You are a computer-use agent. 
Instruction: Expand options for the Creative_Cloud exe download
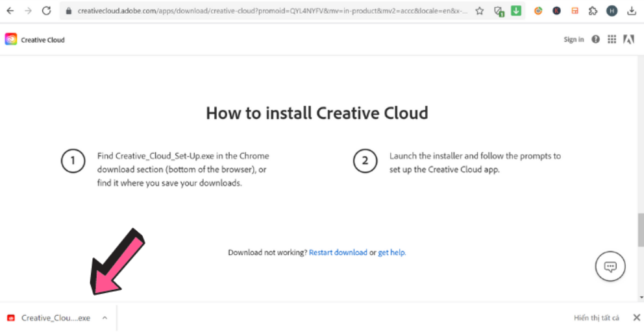[105, 318]
